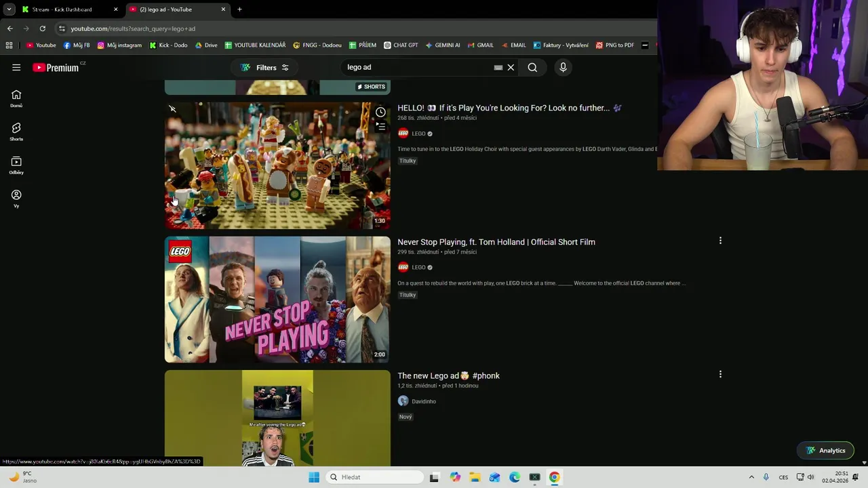Image resolution: width=868 pixels, height=488 pixels.
Task: Open the LEGO Holiday Choir video thumbnail
Action: click(x=277, y=166)
